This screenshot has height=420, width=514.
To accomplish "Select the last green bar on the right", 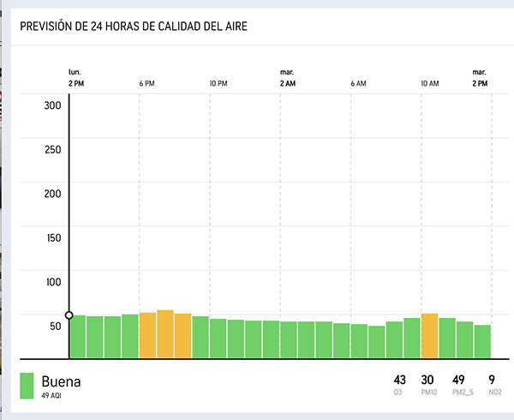I will coord(482,341).
